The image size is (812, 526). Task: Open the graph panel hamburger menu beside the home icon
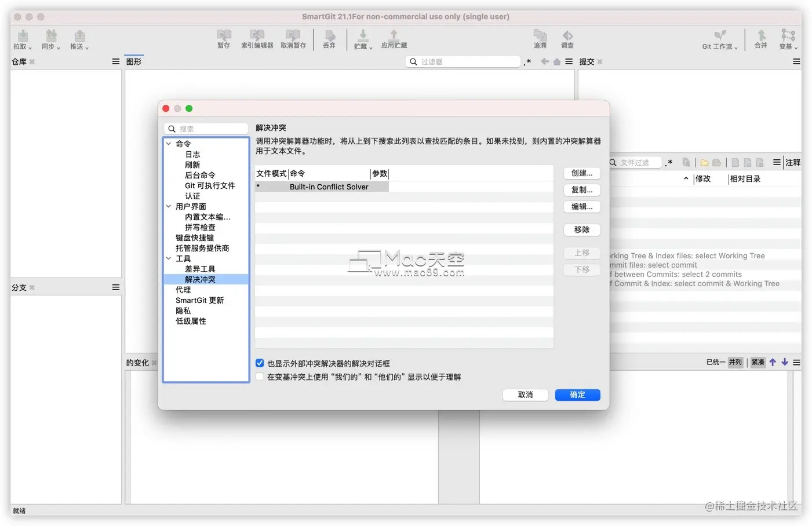(x=569, y=61)
